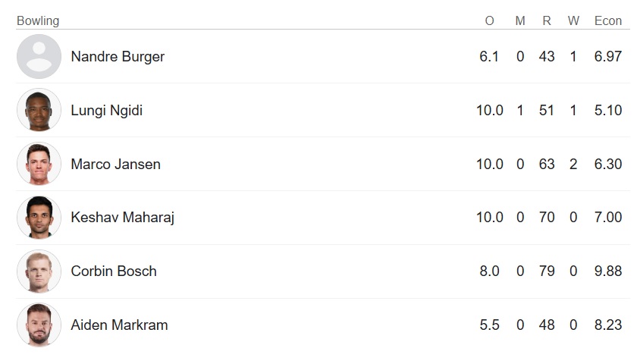Click the O overs column header
Viewport: 640px width, 364px height.
point(489,20)
